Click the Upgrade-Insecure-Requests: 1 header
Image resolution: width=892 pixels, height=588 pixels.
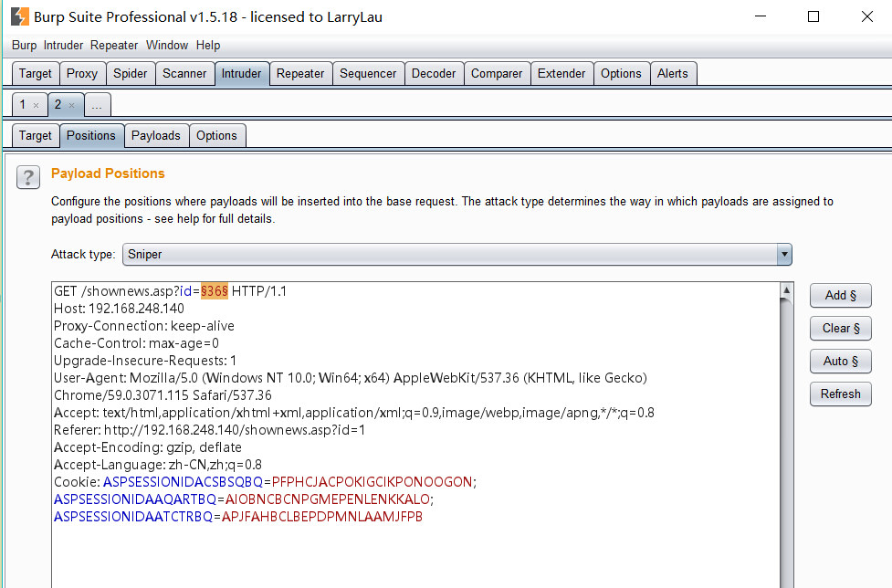pos(145,361)
